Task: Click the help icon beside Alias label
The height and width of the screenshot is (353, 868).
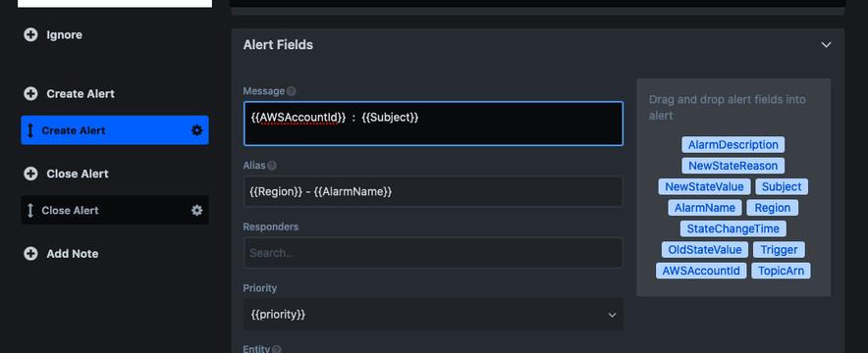Action: click(272, 166)
